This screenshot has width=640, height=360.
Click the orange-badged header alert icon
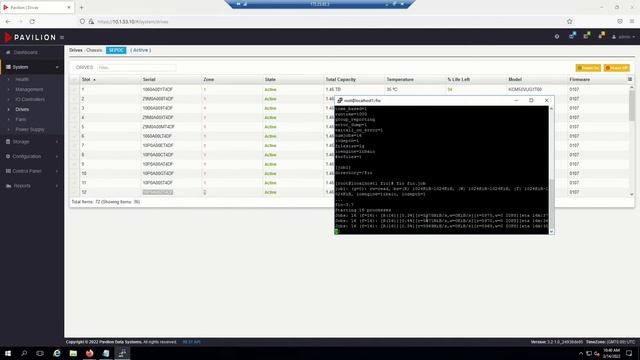point(602,36)
